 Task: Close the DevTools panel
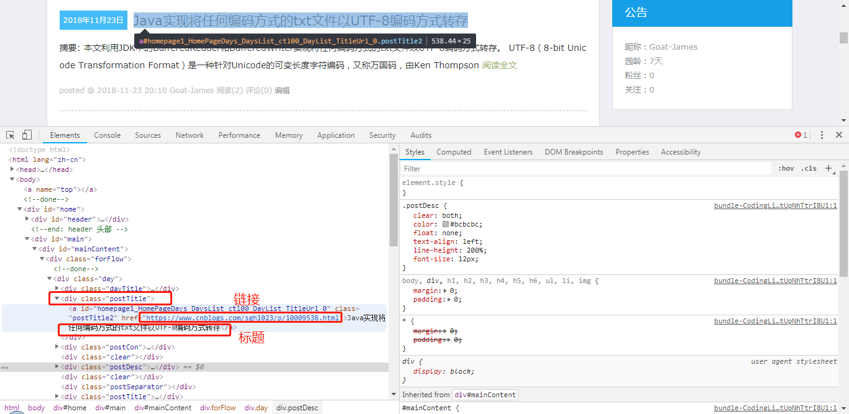click(839, 135)
